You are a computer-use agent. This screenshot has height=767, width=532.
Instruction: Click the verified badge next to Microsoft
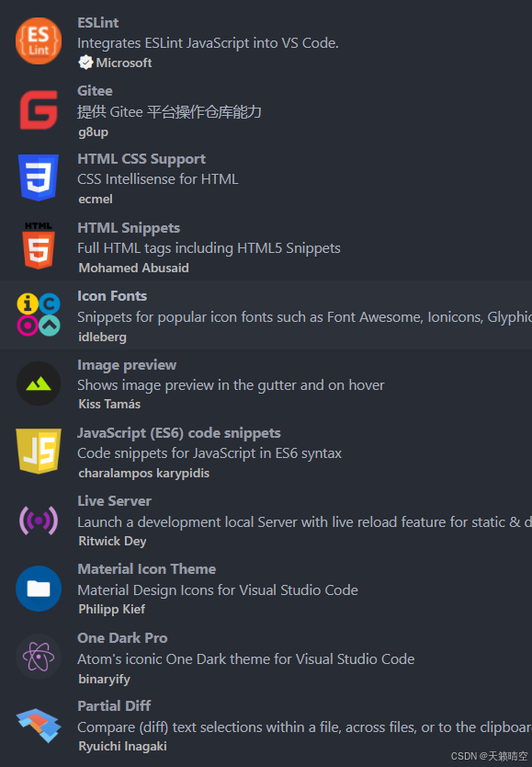click(85, 63)
